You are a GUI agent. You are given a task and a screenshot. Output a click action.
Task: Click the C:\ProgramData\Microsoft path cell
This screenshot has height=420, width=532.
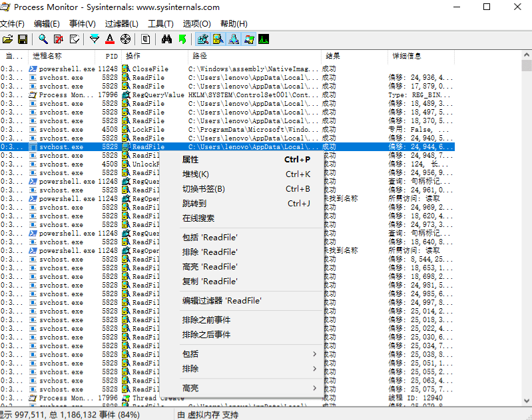(253, 130)
